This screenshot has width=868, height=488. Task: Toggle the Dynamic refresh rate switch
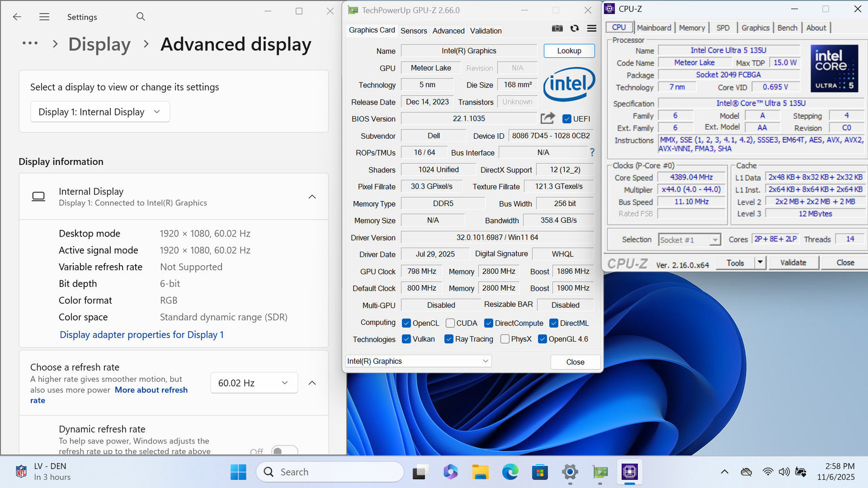tap(284, 451)
